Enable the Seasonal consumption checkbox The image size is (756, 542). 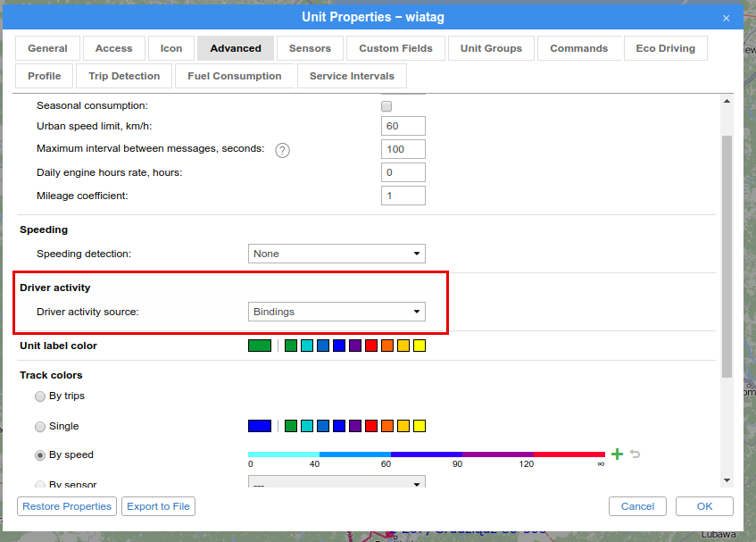386,106
